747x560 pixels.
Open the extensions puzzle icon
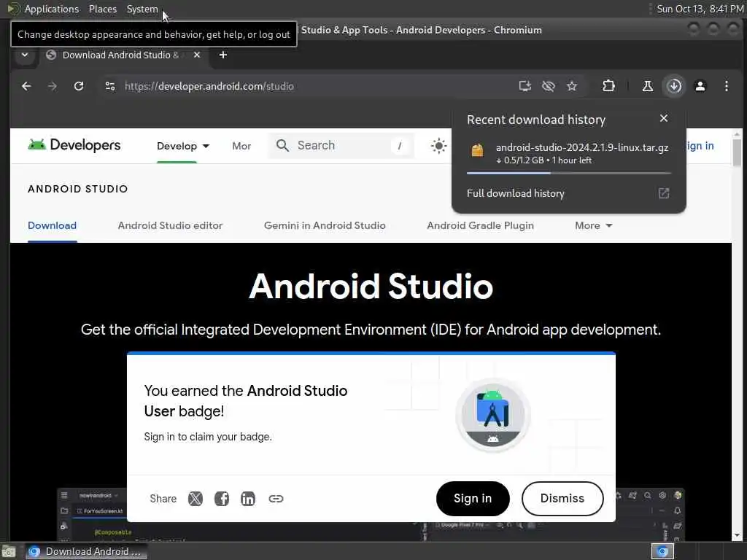(608, 86)
